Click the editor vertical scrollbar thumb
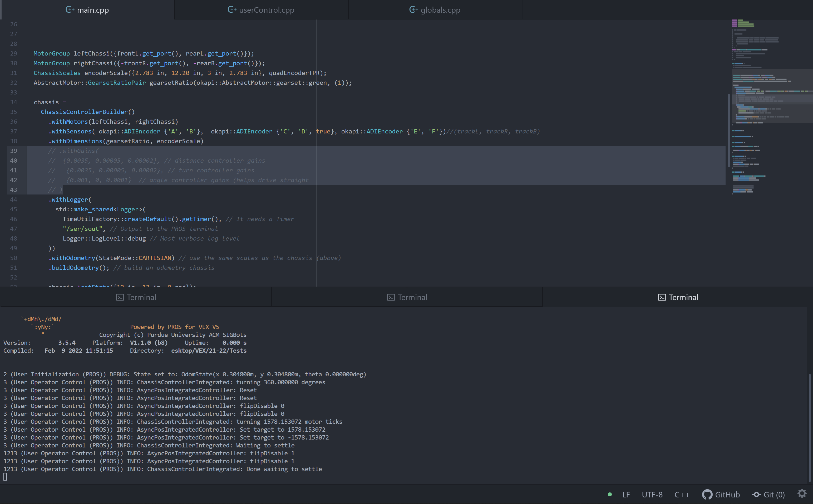This screenshot has height=504, width=813. (x=729, y=131)
